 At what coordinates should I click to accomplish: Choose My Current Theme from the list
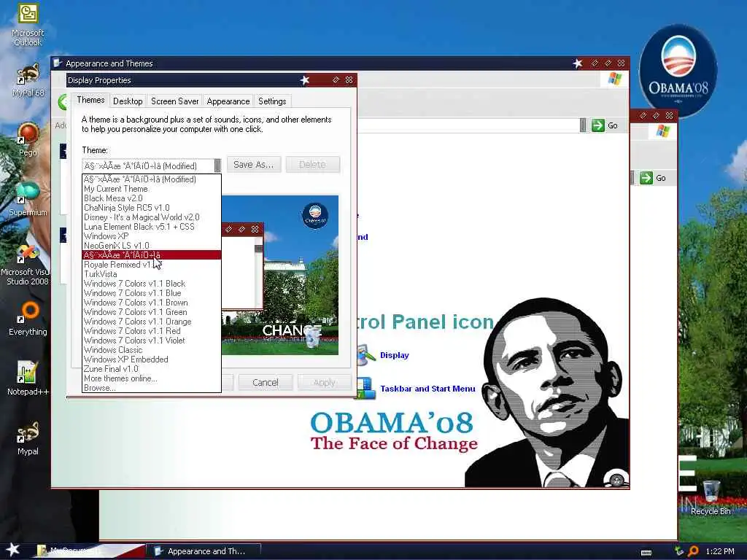point(152,189)
